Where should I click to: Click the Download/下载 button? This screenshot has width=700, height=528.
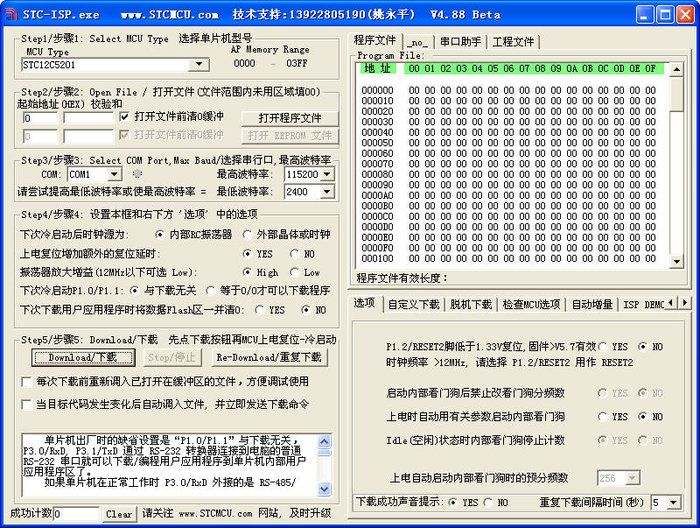[x=83, y=358]
